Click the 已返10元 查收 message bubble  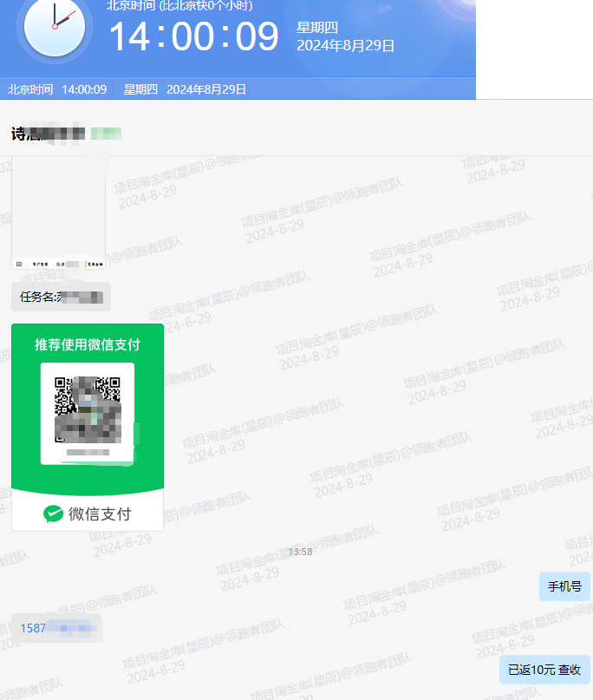pos(544,670)
